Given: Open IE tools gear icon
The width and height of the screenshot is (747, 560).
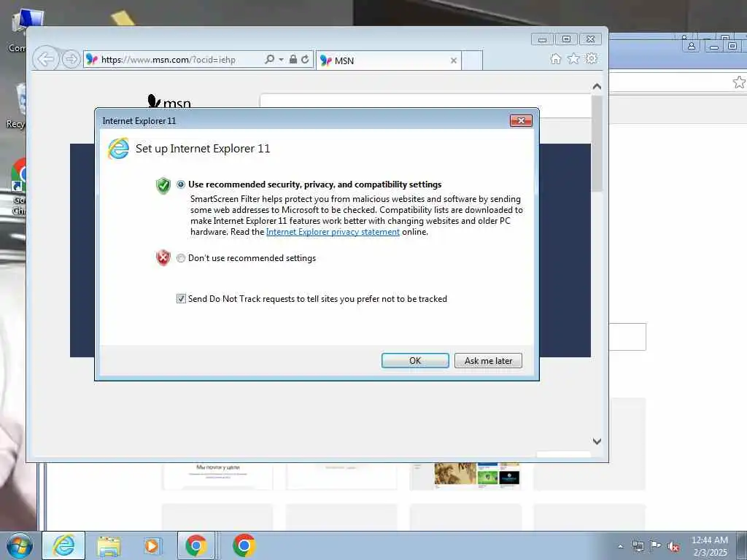Looking at the screenshot, I should [592, 58].
